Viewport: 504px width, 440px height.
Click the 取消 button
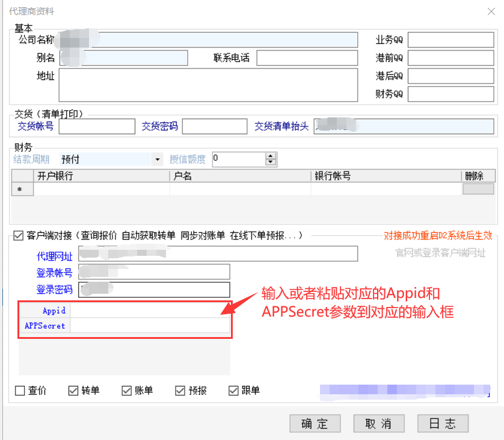tap(378, 423)
